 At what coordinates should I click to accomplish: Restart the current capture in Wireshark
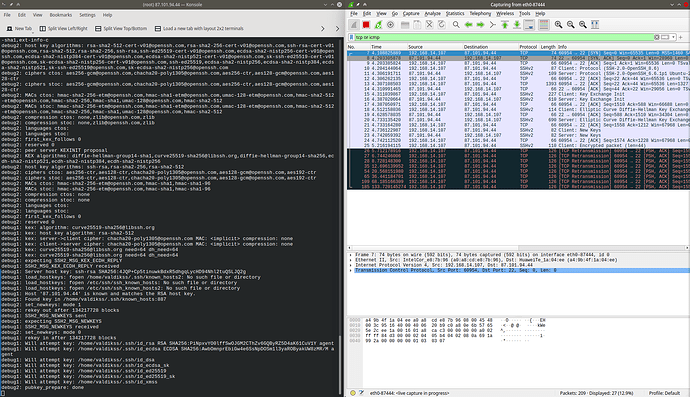pyautogui.click(x=378, y=25)
